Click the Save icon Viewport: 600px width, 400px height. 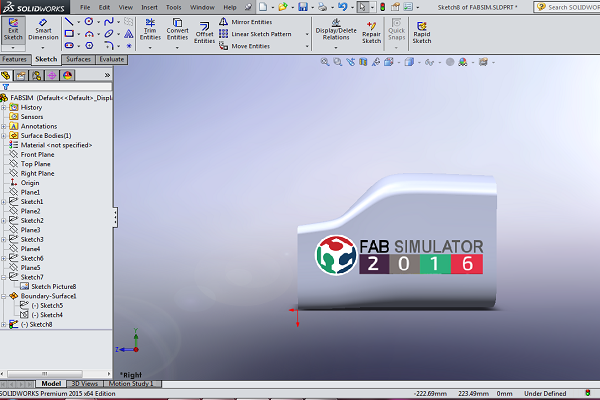(303, 7)
